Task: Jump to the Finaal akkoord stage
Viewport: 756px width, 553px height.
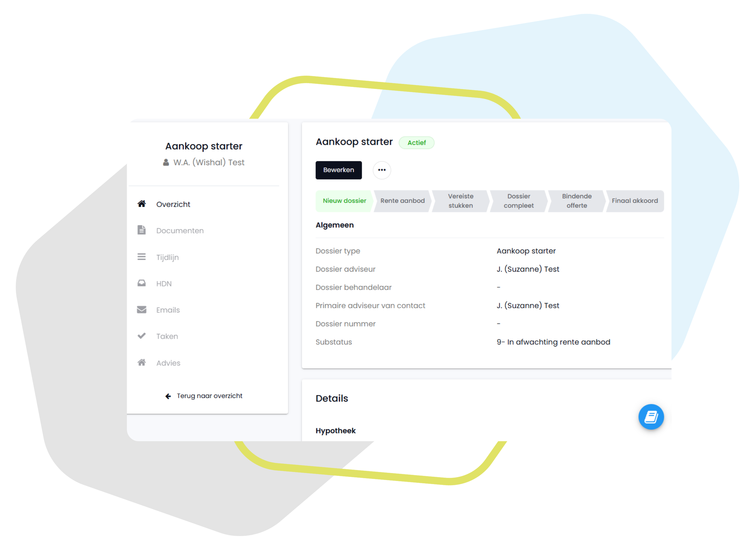Action: click(634, 201)
